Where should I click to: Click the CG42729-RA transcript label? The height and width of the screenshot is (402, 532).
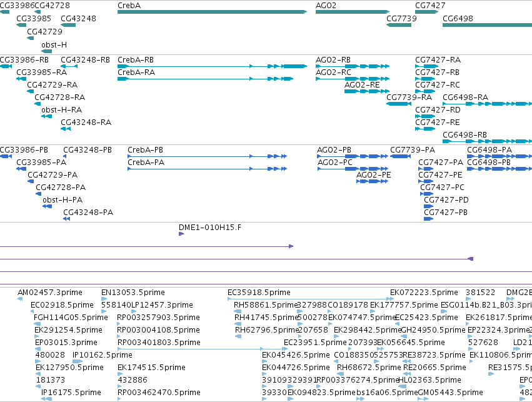(x=53, y=85)
